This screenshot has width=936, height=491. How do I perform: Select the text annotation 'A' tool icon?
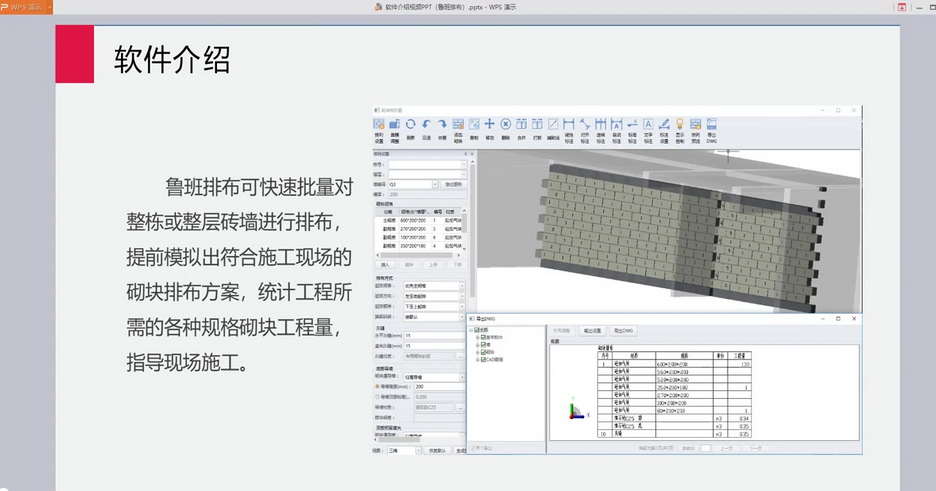[648, 124]
